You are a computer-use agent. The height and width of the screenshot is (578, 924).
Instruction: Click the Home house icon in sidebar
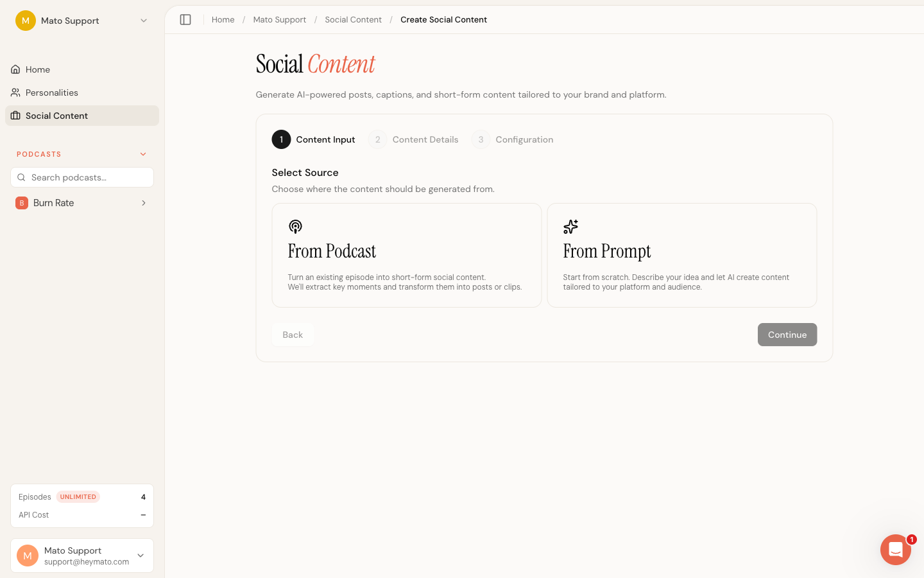[x=15, y=69]
